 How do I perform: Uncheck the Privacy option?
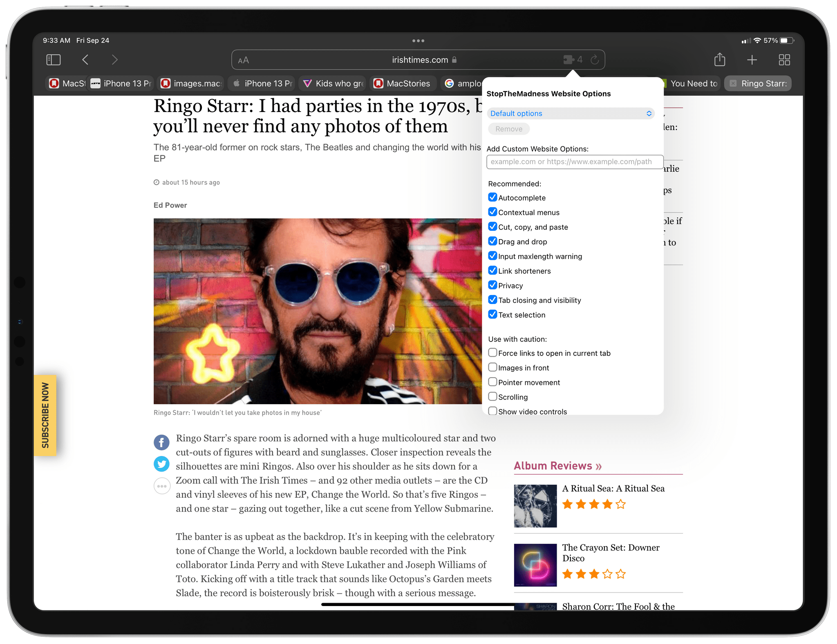coord(493,285)
